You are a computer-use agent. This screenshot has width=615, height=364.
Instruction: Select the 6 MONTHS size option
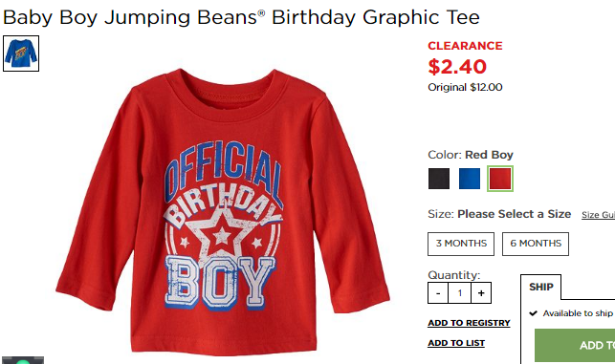pyautogui.click(x=536, y=244)
